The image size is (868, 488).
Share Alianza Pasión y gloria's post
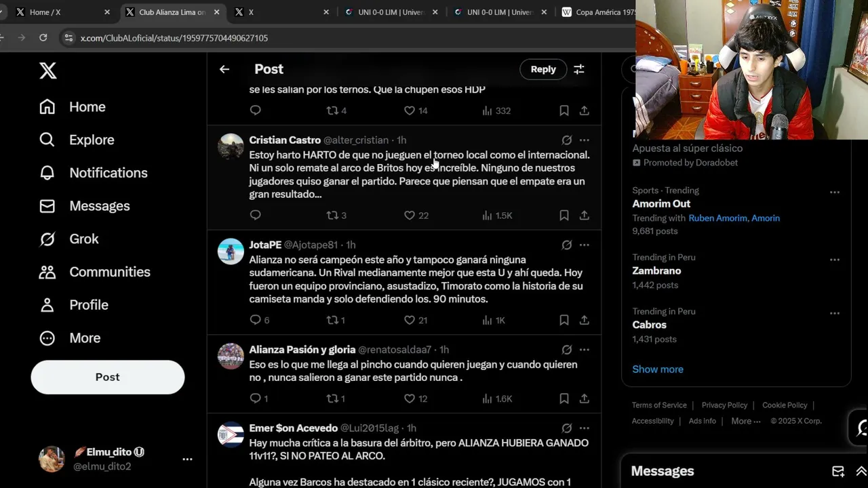584,399
